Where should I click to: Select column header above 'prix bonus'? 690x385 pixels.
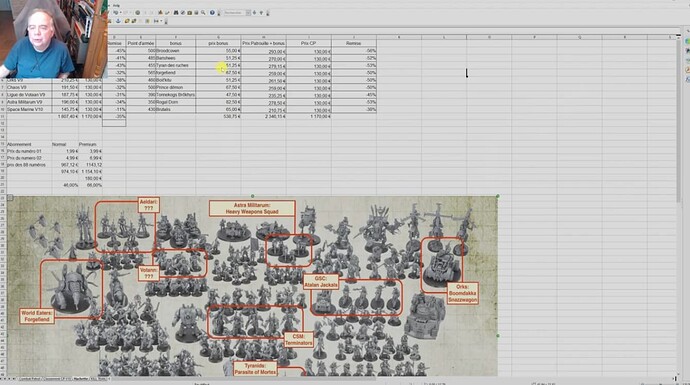218,37
